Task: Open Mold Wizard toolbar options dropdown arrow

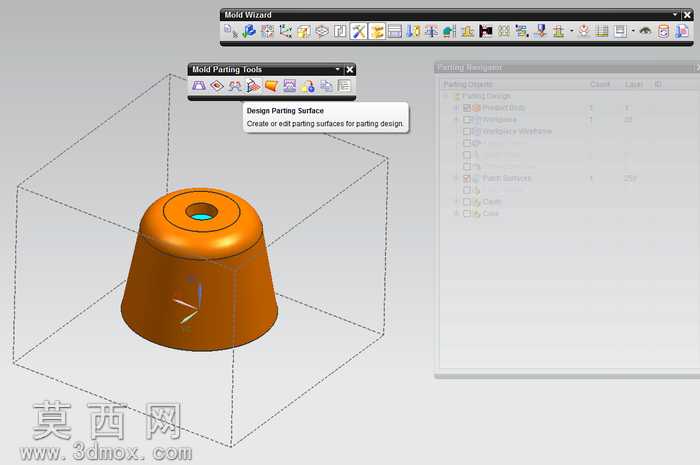Action: click(675, 15)
